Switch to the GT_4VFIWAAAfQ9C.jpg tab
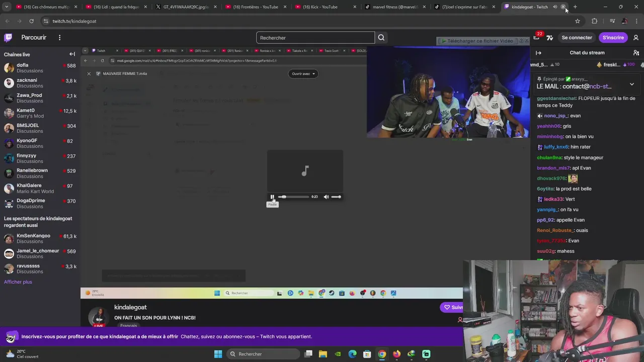The image size is (644, 362). [185, 7]
